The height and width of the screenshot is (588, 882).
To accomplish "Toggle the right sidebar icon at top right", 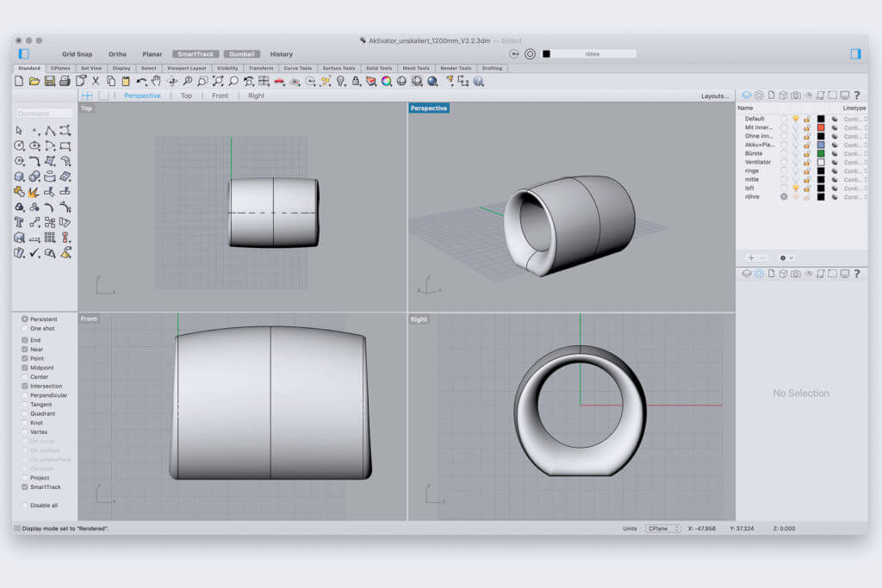I will [x=855, y=54].
